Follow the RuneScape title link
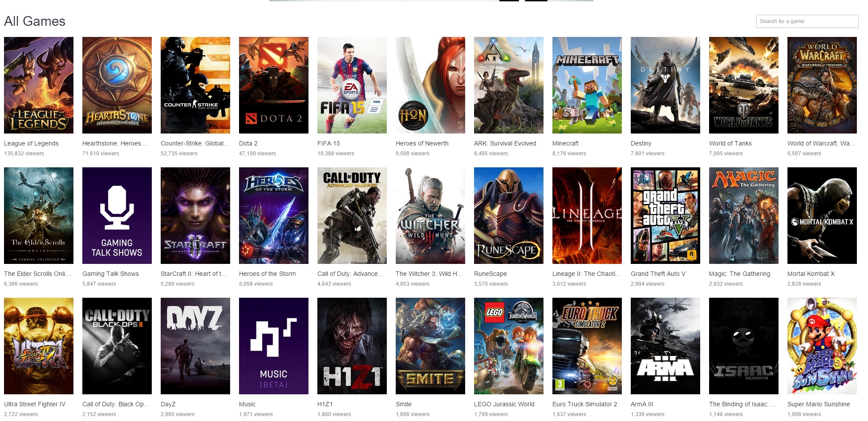This screenshot has width=868, height=421. (491, 274)
